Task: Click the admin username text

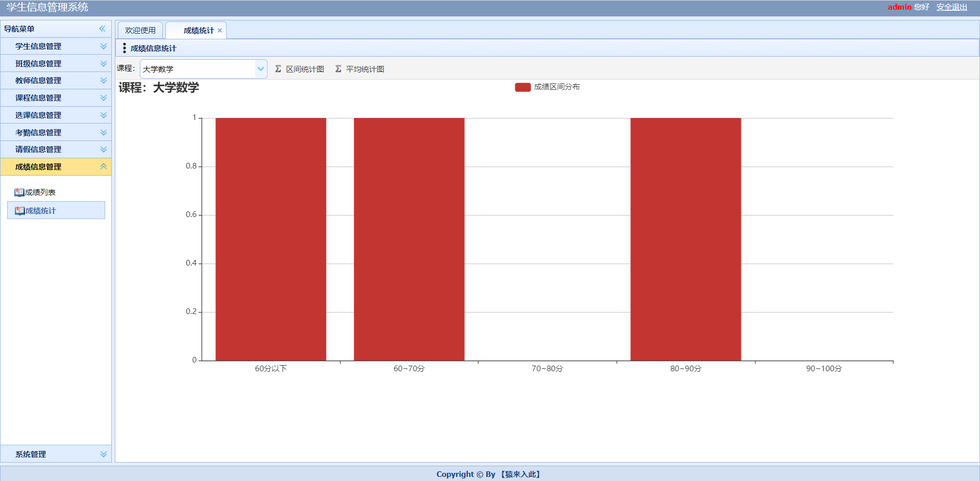Action: coord(899,7)
